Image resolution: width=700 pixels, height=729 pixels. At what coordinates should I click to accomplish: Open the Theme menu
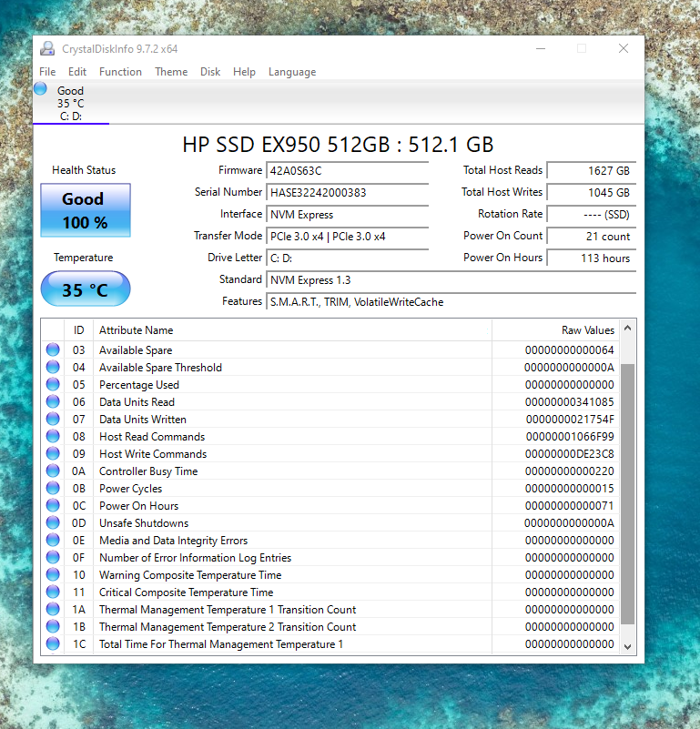(x=171, y=72)
